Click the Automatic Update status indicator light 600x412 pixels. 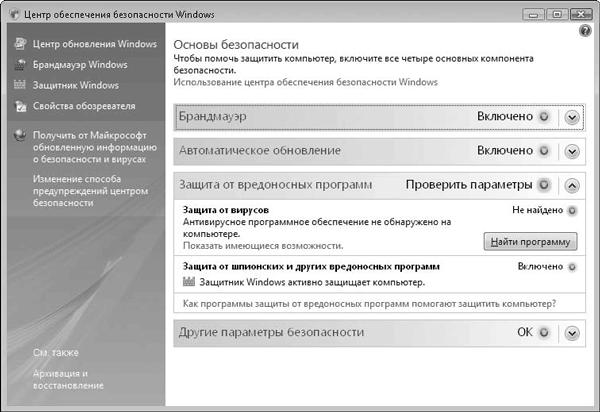543,151
